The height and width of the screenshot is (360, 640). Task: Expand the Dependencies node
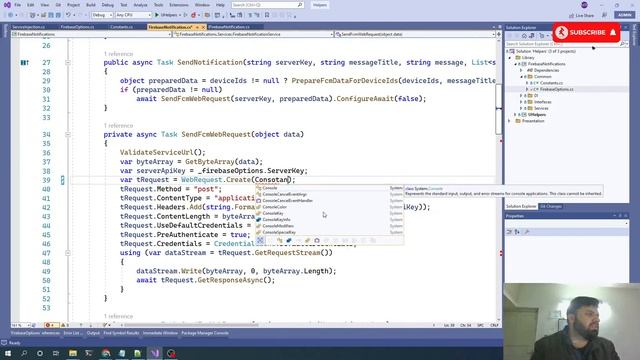click(521, 70)
